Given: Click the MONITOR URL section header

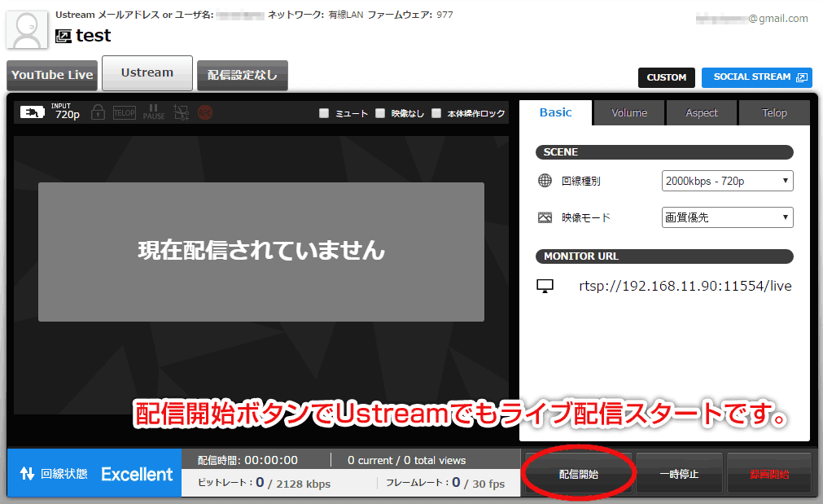Looking at the screenshot, I should [x=664, y=256].
